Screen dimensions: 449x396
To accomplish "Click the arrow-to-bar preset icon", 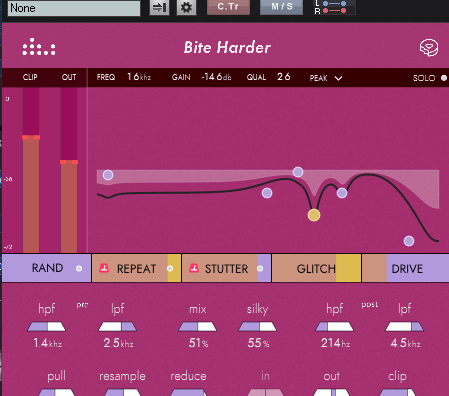I will 159,7.
